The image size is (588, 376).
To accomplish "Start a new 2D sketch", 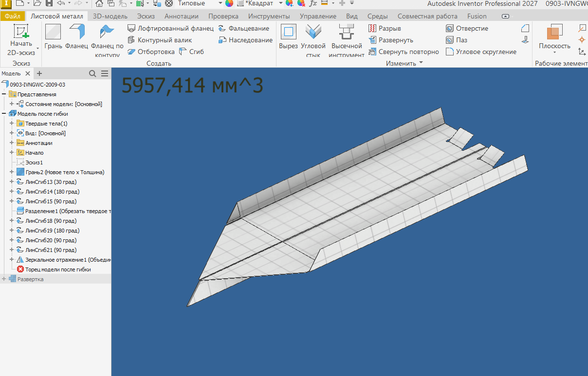I will pyautogui.click(x=21, y=40).
